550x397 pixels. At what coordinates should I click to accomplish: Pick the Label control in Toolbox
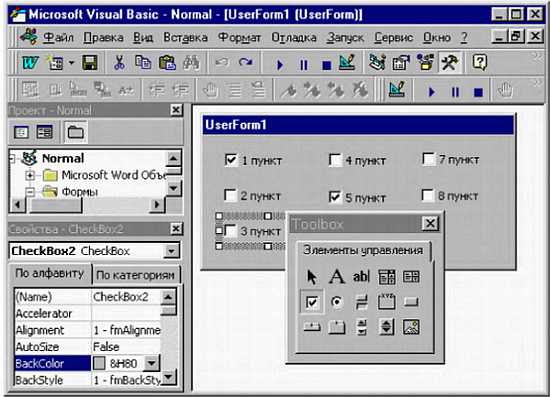(x=336, y=276)
